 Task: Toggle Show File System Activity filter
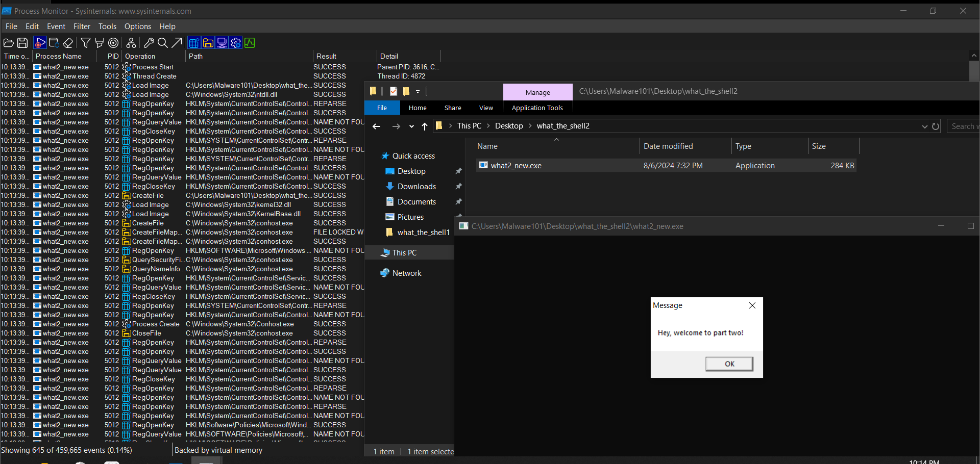[x=208, y=43]
